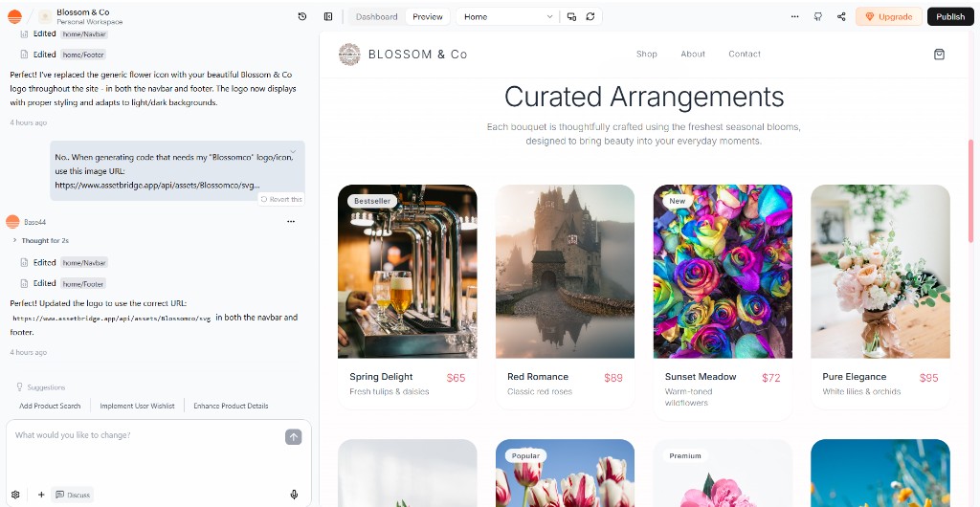The image size is (980, 507).
Task: Click the Pure Elegance bouquet image
Action: click(x=880, y=272)
